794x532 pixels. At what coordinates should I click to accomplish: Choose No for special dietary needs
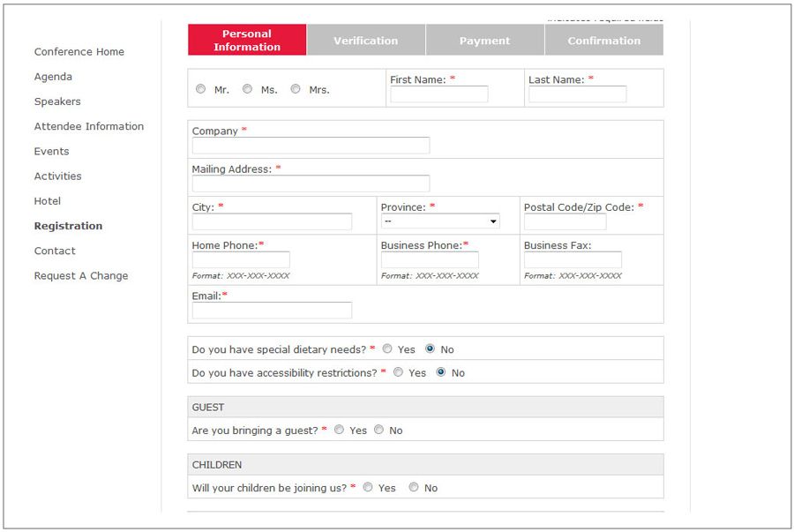(x=430, y=348)
